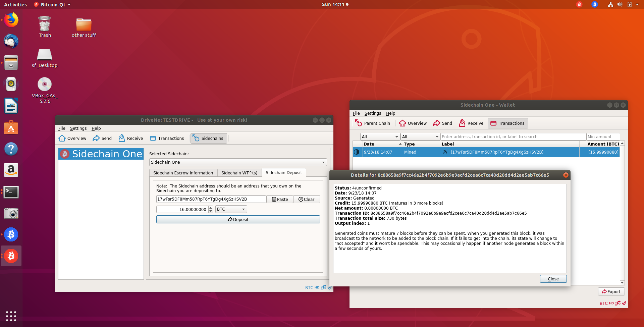
Task: Open sf_Desktop drive icon
Action: (45, 58)
